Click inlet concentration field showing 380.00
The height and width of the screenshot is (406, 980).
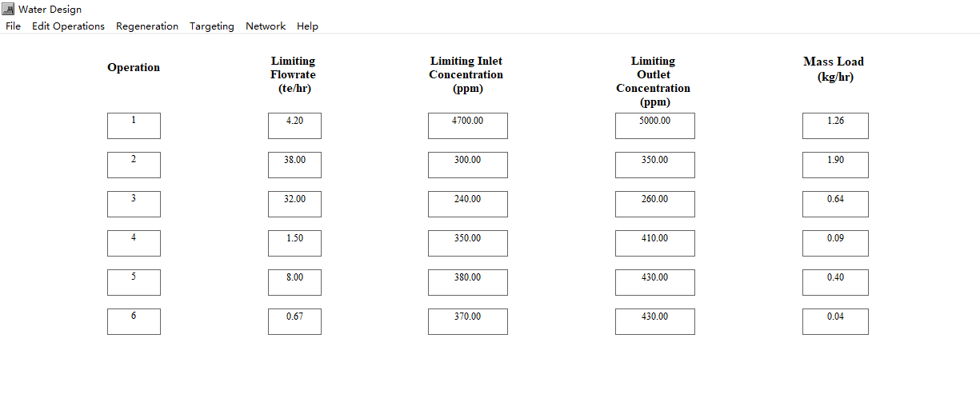[x=468, y=282]
